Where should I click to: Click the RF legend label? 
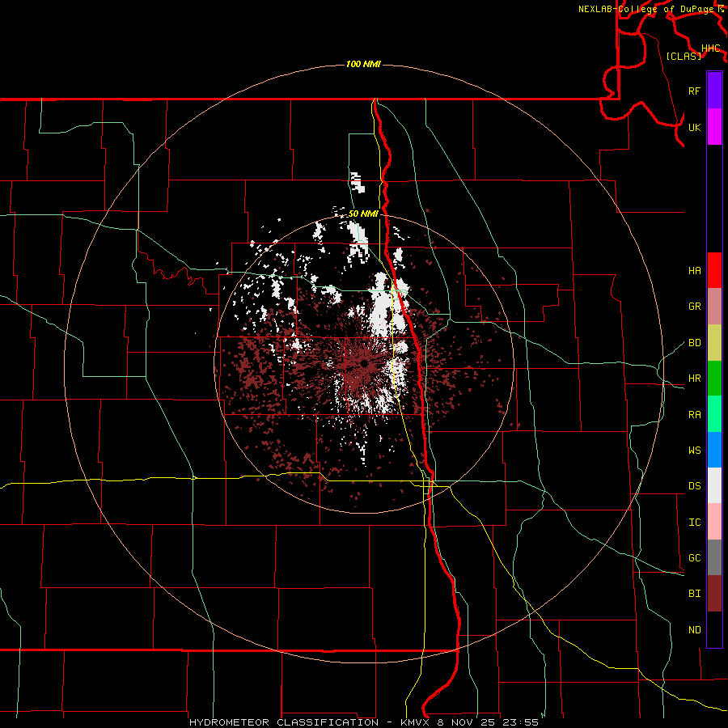(x=694, y=91)
